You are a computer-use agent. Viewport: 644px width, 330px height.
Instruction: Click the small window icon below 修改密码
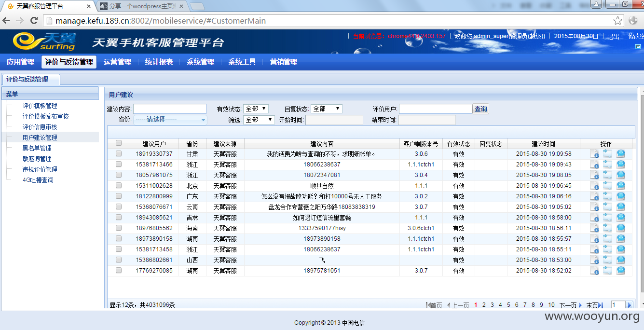638,46
